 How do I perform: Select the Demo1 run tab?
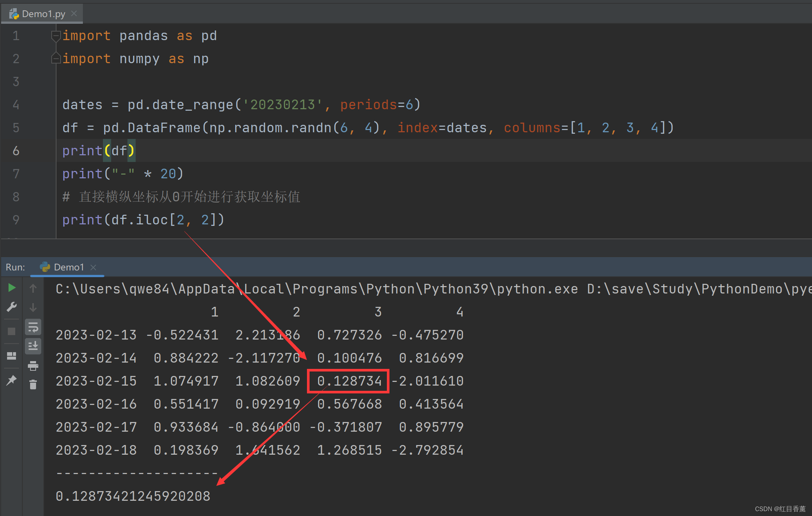click(x=68, y=267)
